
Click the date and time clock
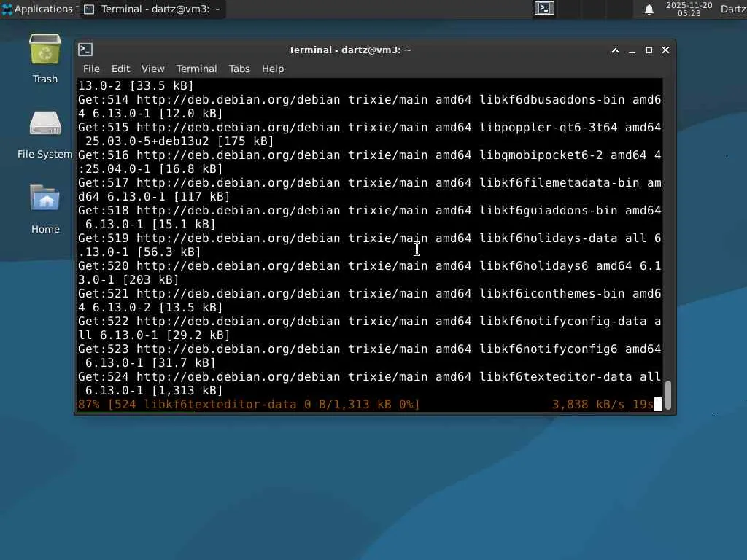pos(689,9)
